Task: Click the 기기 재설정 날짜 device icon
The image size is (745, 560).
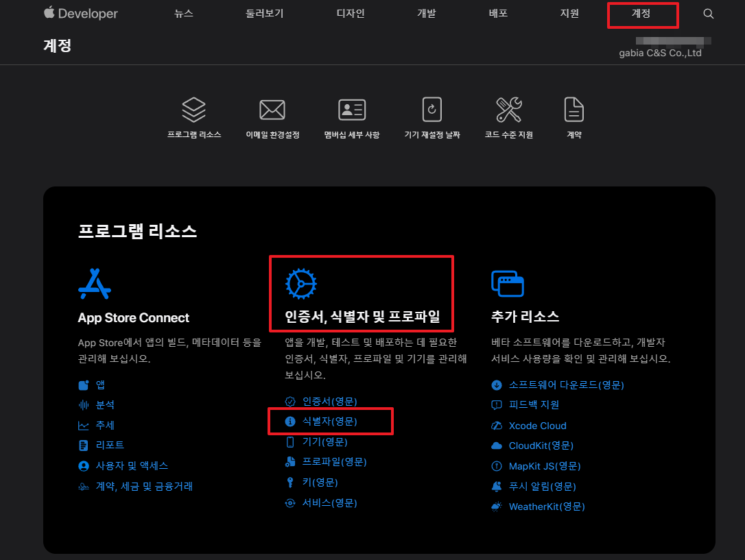Action: point(432,110)
